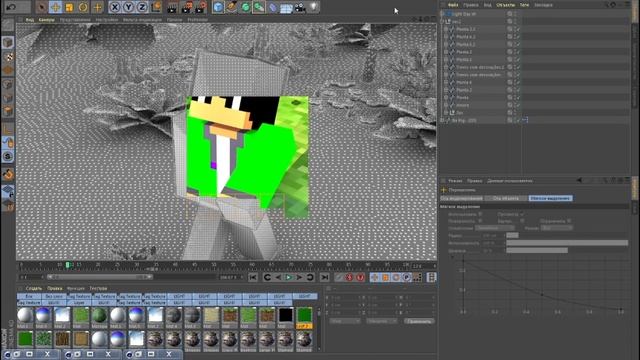Screen dimensions: 640x360
Task: Toggle the Snap S icon in sidebar
Action: click(8, 156)
